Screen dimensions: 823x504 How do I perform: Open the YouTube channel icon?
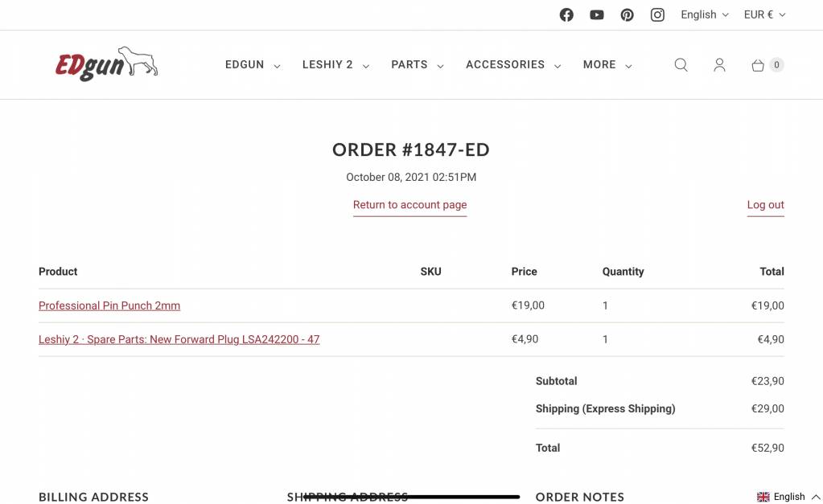pos(597,14)
